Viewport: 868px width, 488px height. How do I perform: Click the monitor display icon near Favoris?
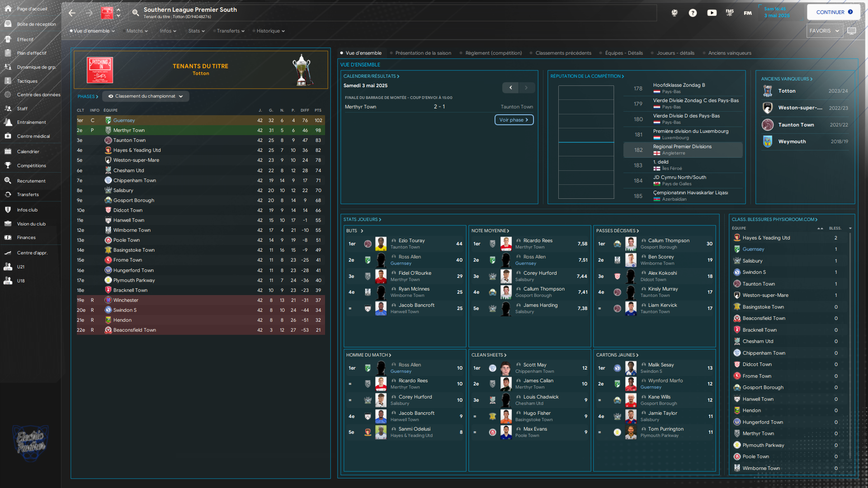[852, 31]
